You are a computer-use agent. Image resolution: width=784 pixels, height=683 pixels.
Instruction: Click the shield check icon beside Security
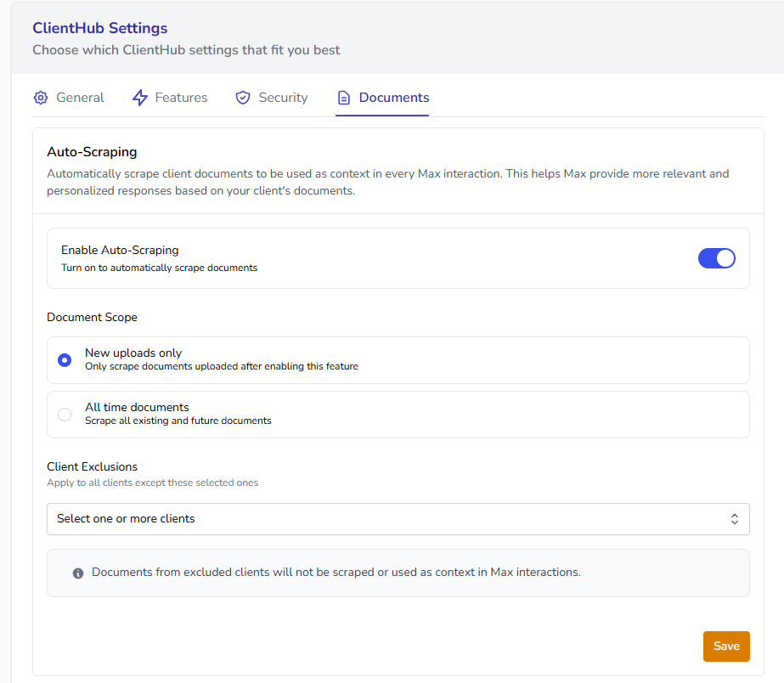[x=243, y=98]
